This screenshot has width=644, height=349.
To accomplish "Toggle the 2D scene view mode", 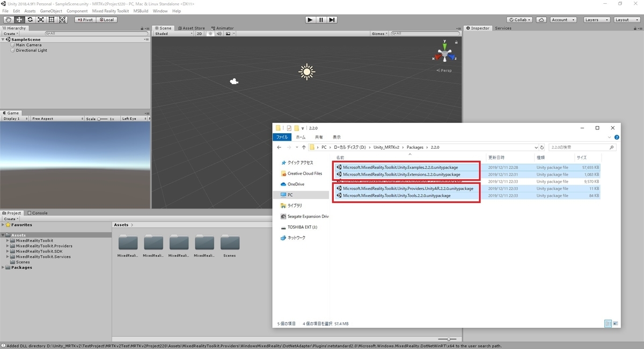I will [x=199, y=33].
